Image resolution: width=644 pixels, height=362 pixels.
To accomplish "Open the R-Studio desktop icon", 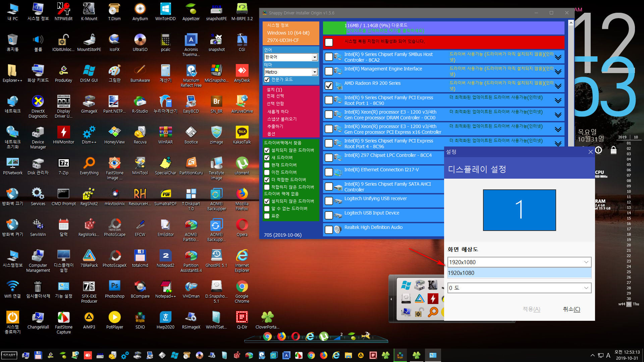I will click(x=140, y=104).
